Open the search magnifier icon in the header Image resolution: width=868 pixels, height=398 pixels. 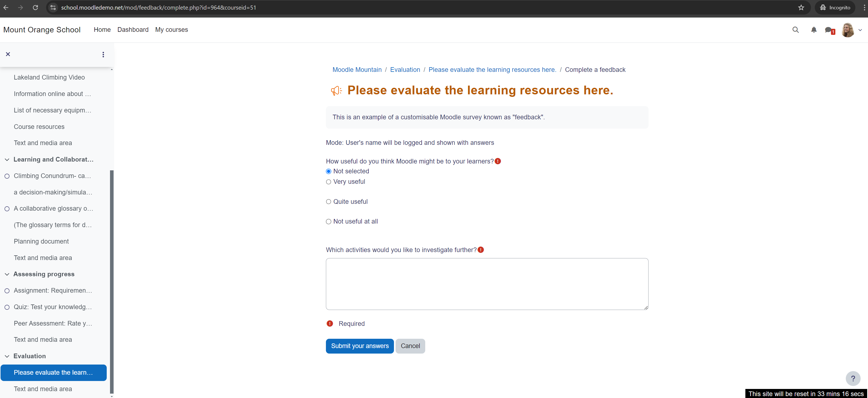[x=796, y=30]
